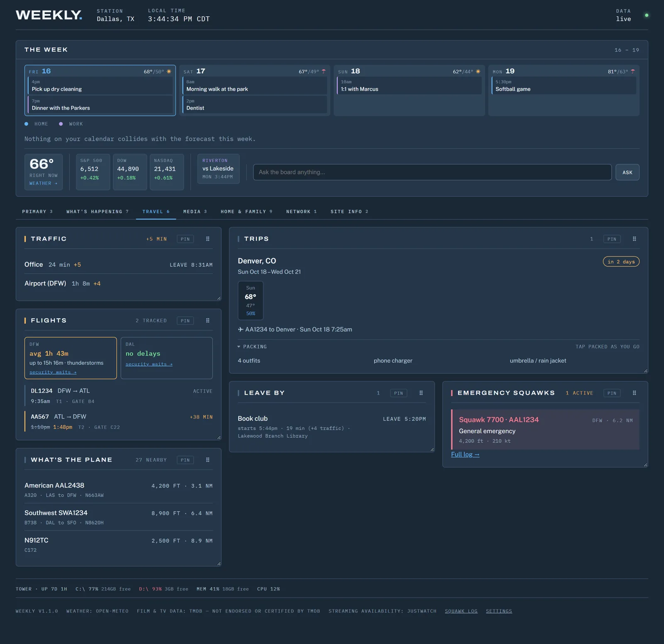Open Settings from the footer

(x=499, y=611)
